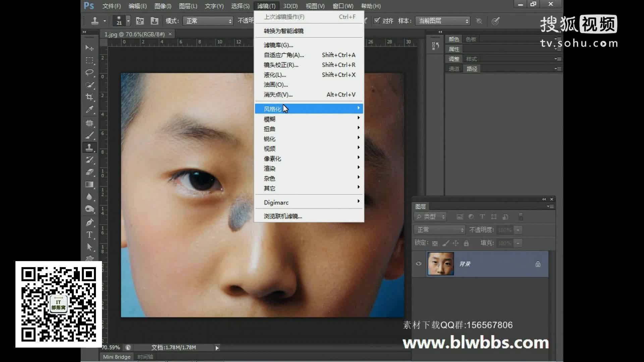Select the Pen tool
Viewport: 644px width, 362px height.
[89, 222]
